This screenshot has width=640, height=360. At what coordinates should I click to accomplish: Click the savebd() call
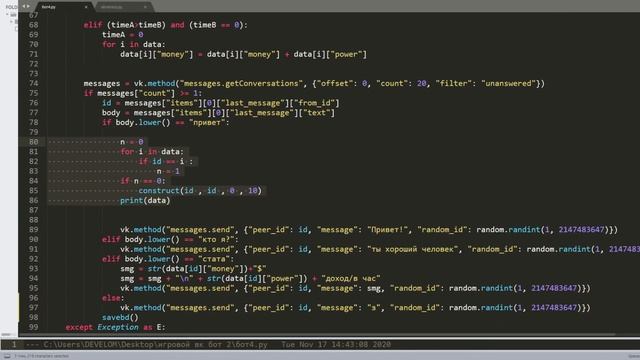[120, 317]
